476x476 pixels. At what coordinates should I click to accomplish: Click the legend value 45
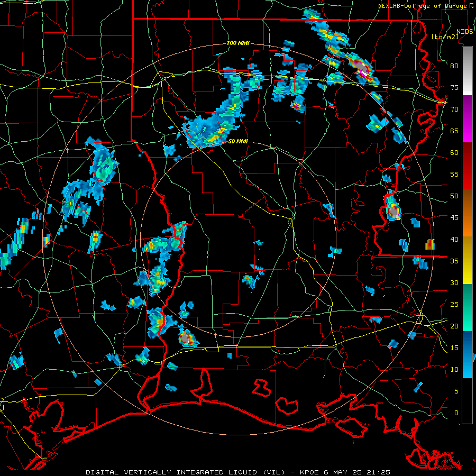454,218
